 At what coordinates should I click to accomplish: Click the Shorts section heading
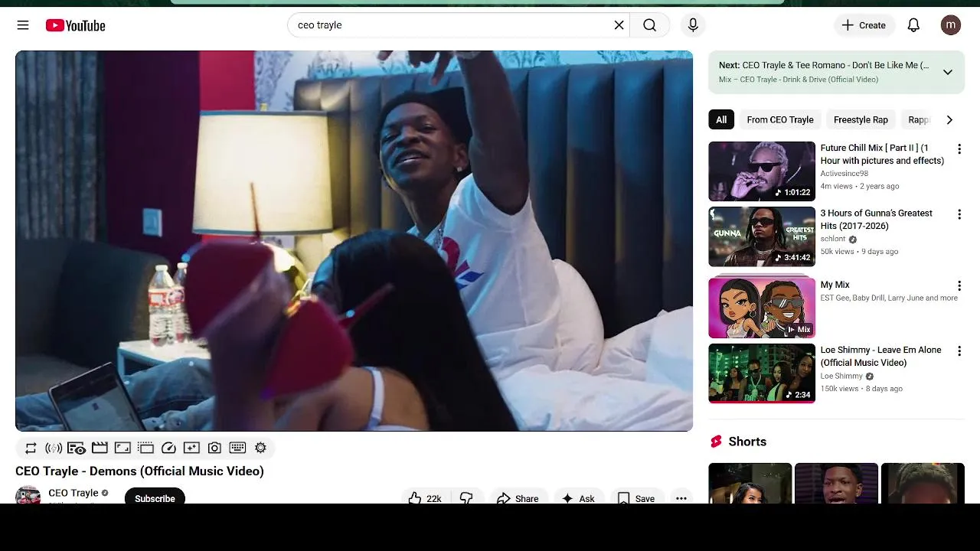(747, 442)
